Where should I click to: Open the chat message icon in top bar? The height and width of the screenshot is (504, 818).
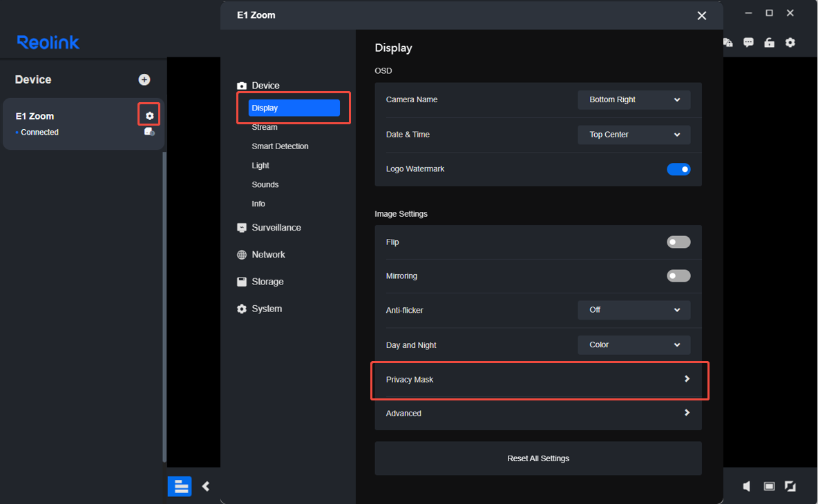[748, 42]
